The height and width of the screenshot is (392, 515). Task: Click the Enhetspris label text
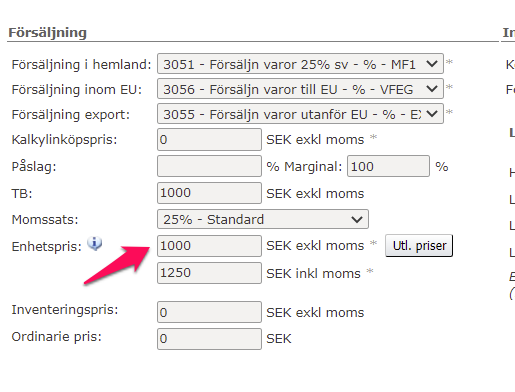pos(47,247)
